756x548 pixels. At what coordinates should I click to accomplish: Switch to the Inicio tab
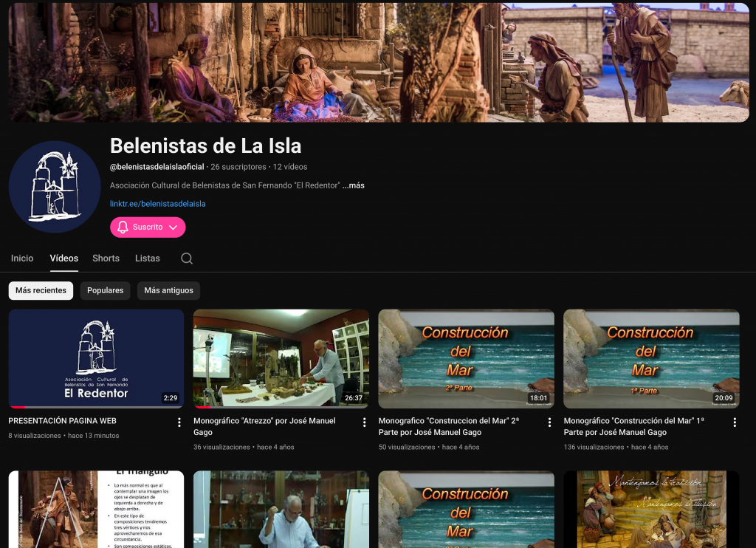(22, 258)
